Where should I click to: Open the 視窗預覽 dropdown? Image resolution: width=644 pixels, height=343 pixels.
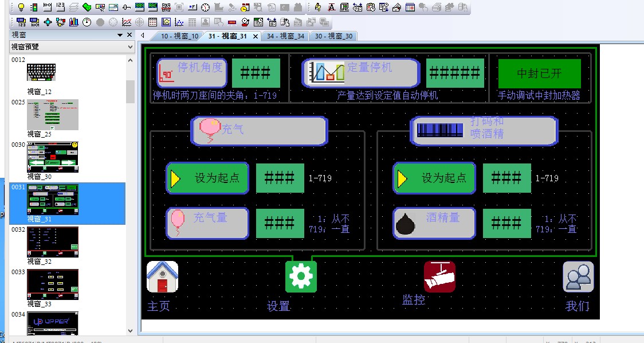click(130, 46)
